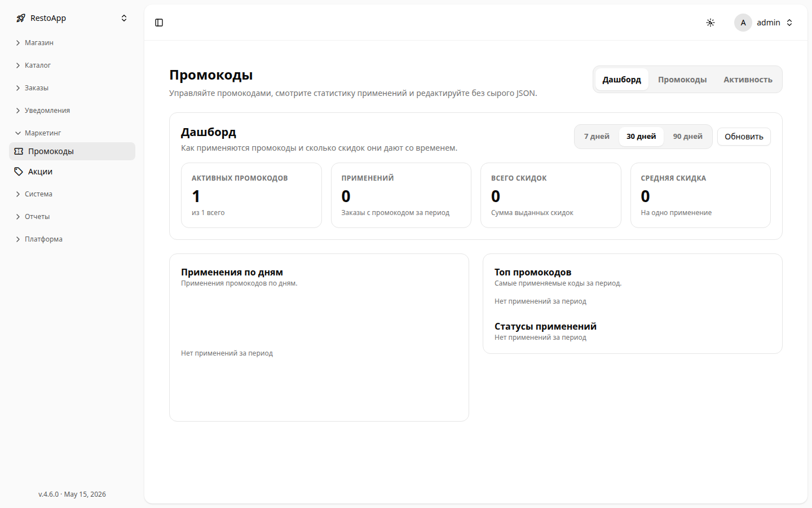Switch theme with the sun icon

pyautogui.click(x=710, y=23)
